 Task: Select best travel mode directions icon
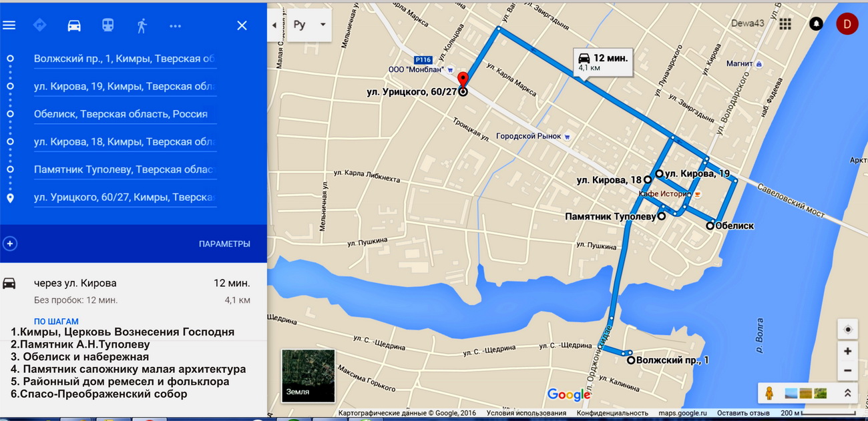(40, 25)
